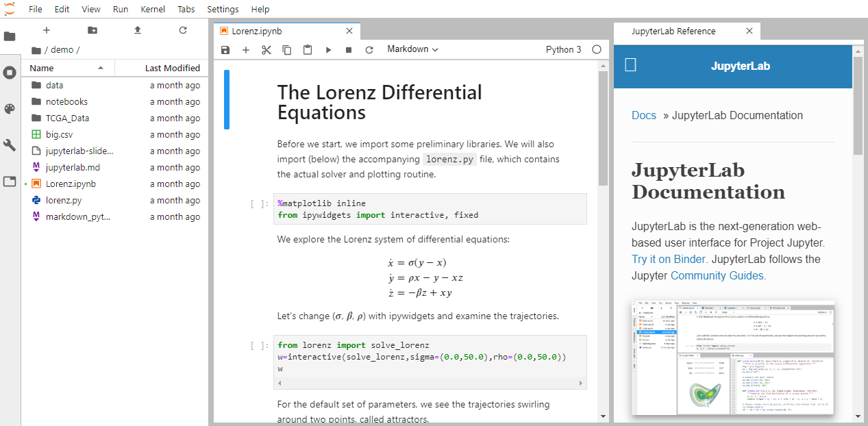Click the demo folder icon in breadcrumb
This screenshot has width=868, height=426.
pyautogui.click(x=36, y=50)
